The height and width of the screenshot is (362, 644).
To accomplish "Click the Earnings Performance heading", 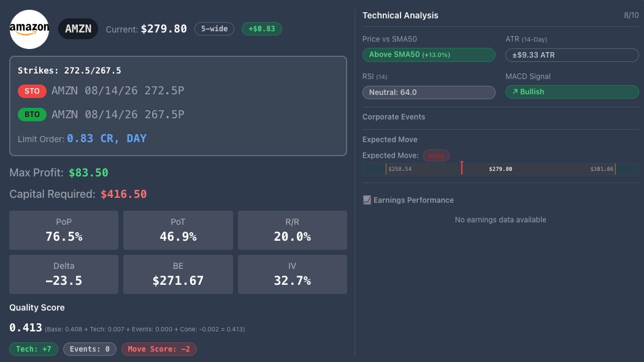I will (x=413, y=200).
